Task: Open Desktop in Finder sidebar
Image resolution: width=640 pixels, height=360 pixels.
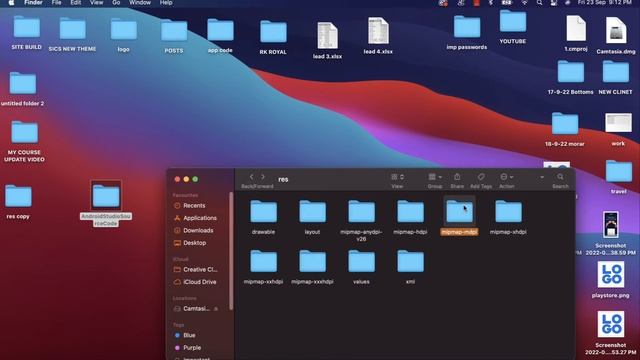Action: pyautogui.click(x=190, y=243)
